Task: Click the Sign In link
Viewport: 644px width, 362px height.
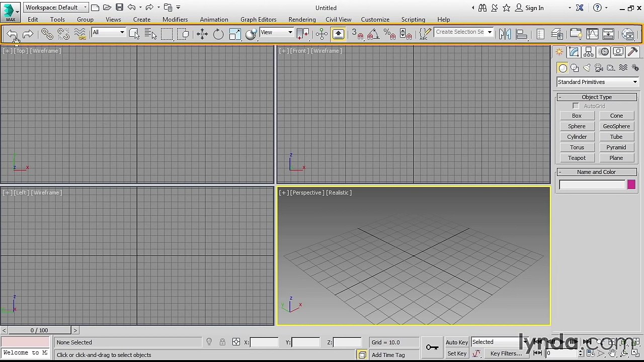Action: (x=534, y=8)
